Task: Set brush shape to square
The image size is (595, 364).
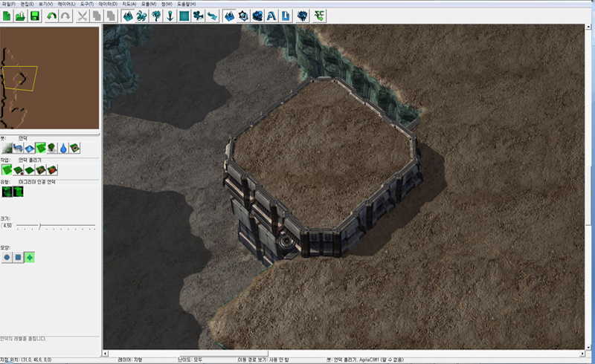Action: 18,258
